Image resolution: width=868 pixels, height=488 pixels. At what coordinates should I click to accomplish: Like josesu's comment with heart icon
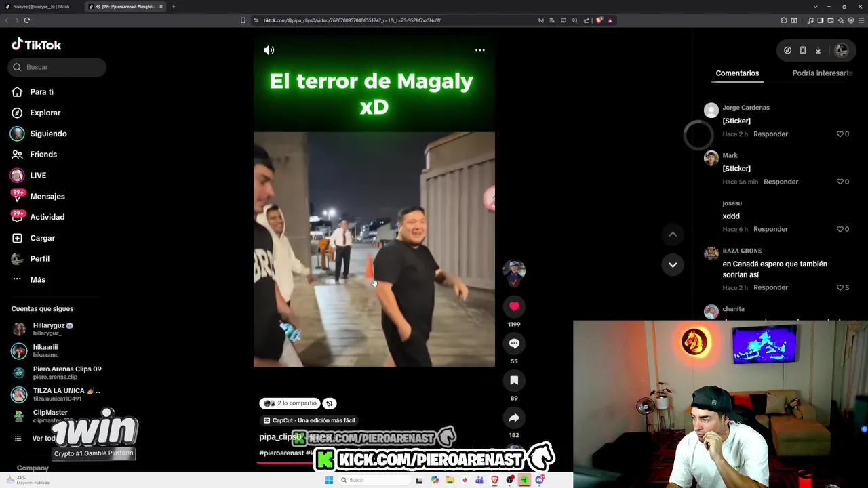pyautogui.click(x=840, y=229)
